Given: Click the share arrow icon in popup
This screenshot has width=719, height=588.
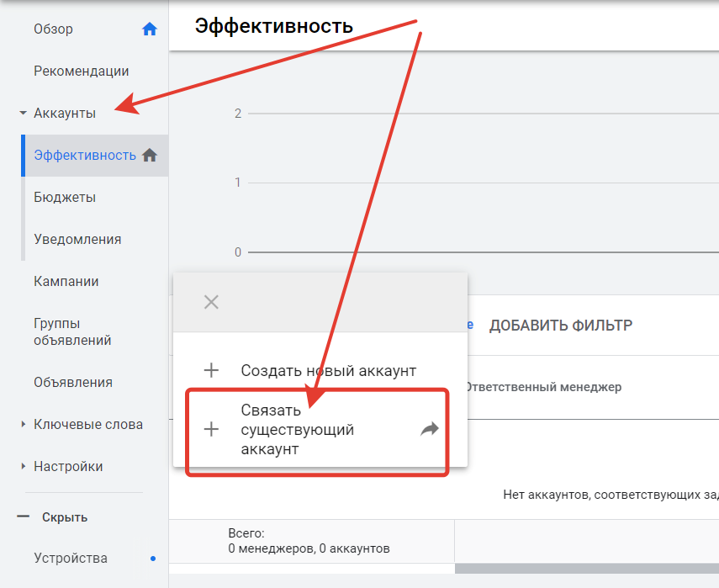Looking at the screenshot, I should coord(430,430).
